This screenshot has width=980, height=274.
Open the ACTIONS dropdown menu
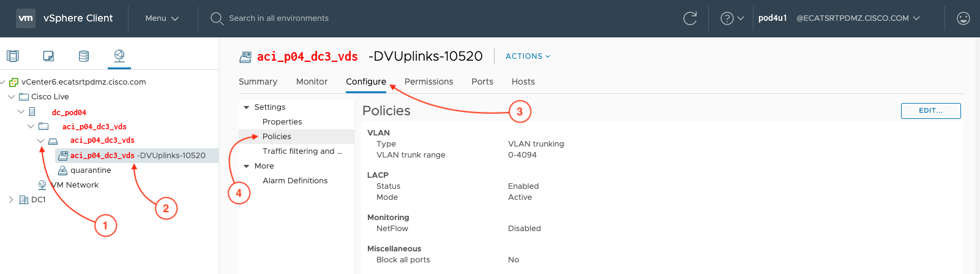[x=528, y=56]
